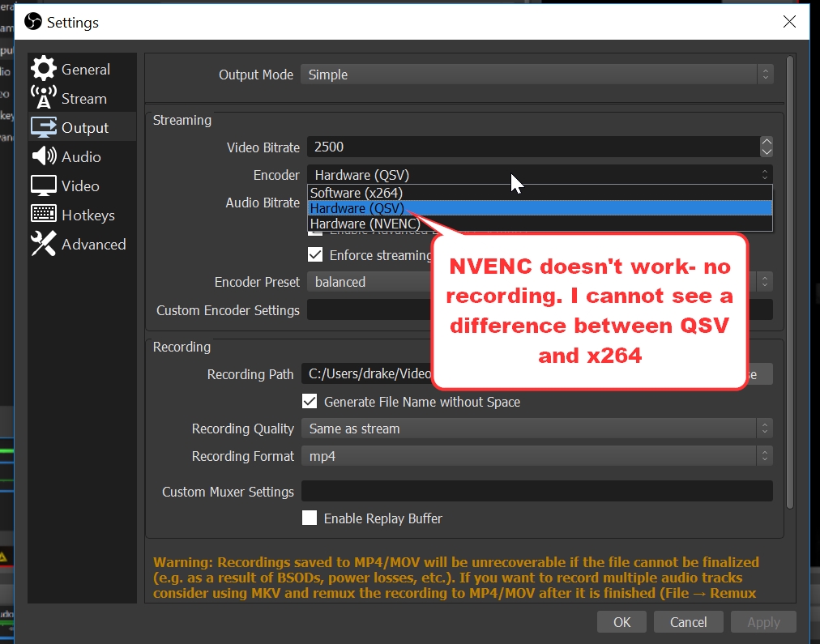Viewport: 820px width, 644px height.
Task: Click the Custom Muxer Settings field
Action: click(536, 491)
